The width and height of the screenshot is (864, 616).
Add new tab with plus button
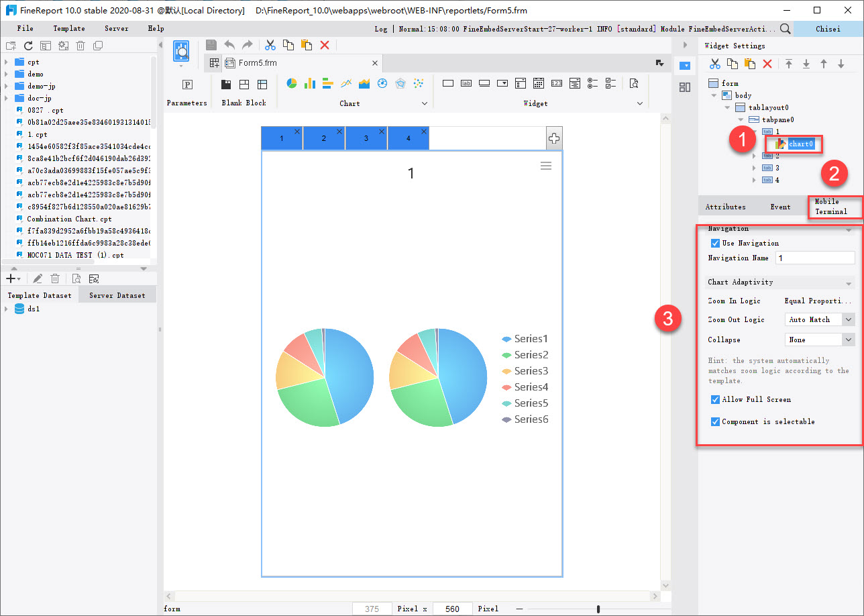tap(554, 138)
